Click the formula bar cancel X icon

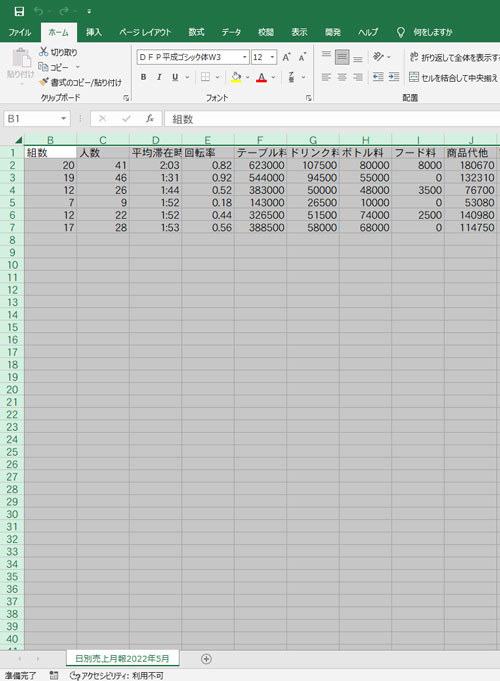pyautogui.click(x=103, y=119)
